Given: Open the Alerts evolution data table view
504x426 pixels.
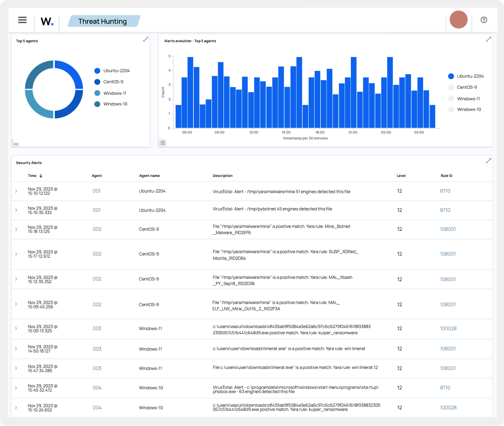Looking at the screenshot, I should tap(163, 143).
